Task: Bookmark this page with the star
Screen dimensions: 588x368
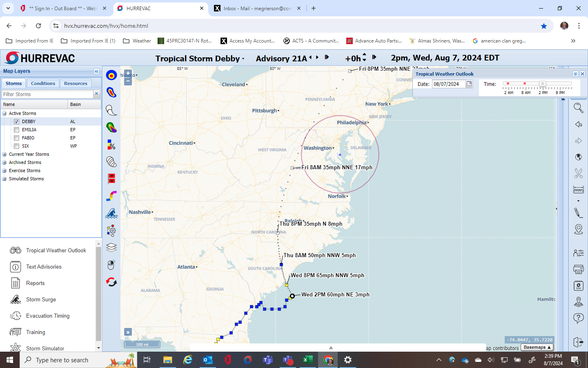Action: click(544, 26)
